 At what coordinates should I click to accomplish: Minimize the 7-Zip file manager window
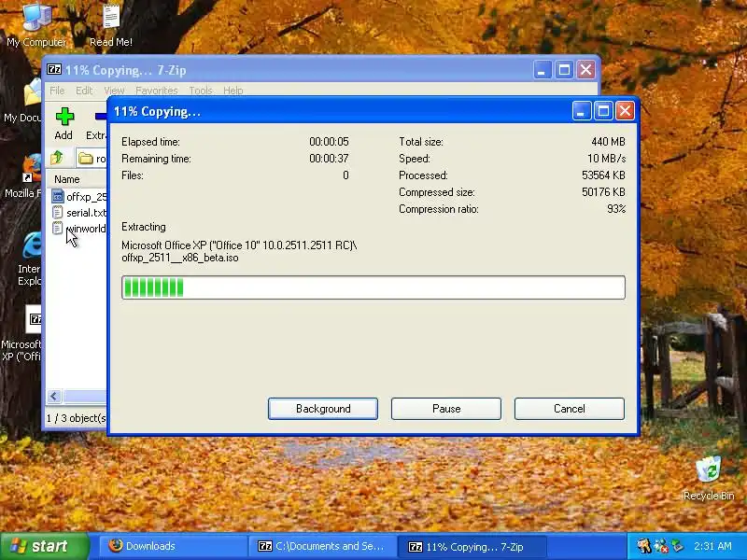[x=542, y=70]
